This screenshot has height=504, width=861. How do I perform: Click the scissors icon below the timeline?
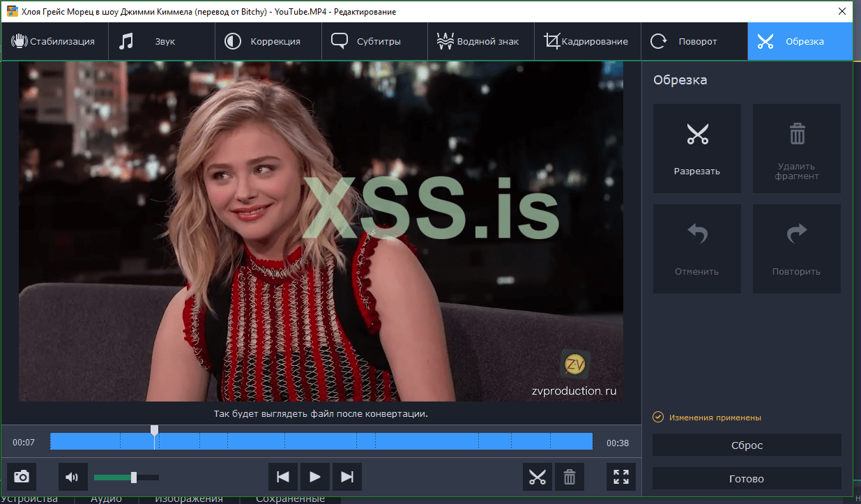(x=538, y=477)
